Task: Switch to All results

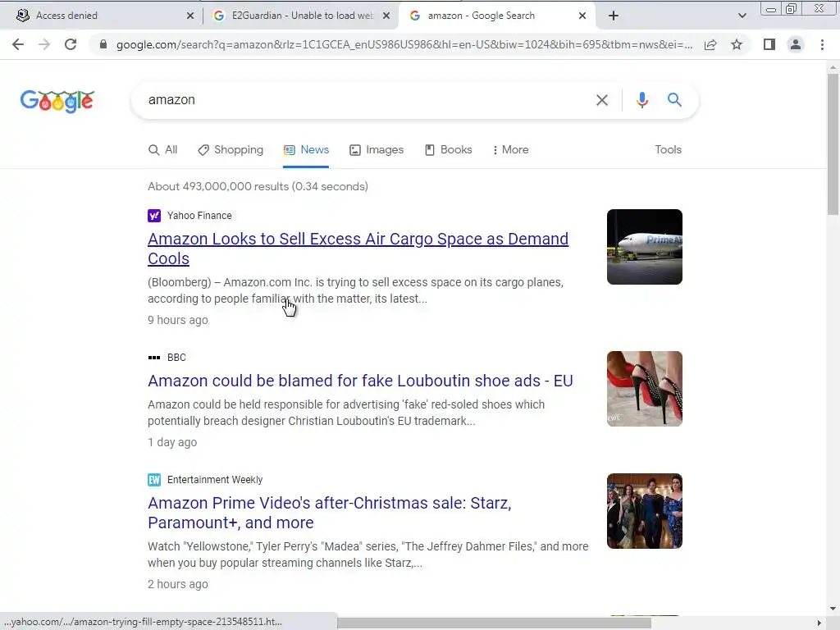Action: point(163,150)
